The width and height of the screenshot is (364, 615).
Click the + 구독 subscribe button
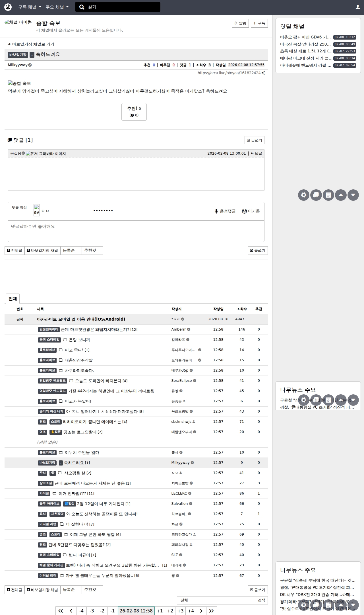(x=259, y=23)
